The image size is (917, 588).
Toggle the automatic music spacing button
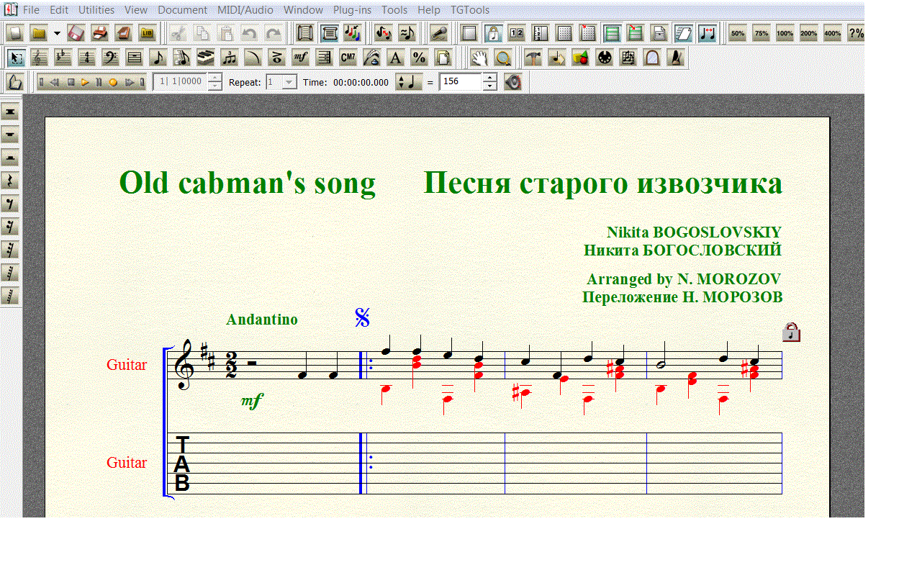click(707, 33)
